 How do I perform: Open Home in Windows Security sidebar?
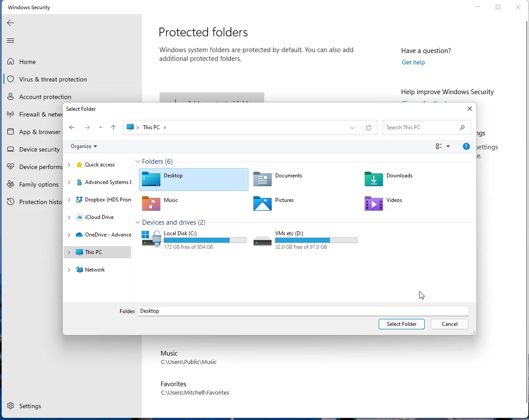coord(27,62)
